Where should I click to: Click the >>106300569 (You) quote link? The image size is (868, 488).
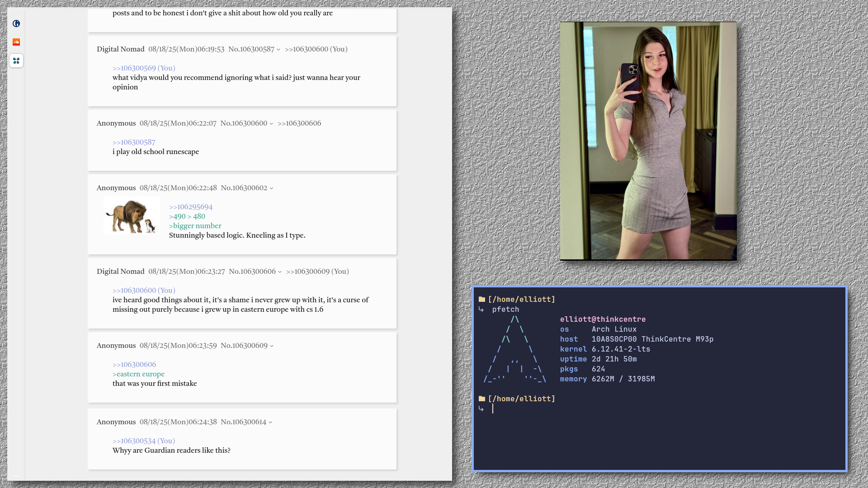(143, 68)
